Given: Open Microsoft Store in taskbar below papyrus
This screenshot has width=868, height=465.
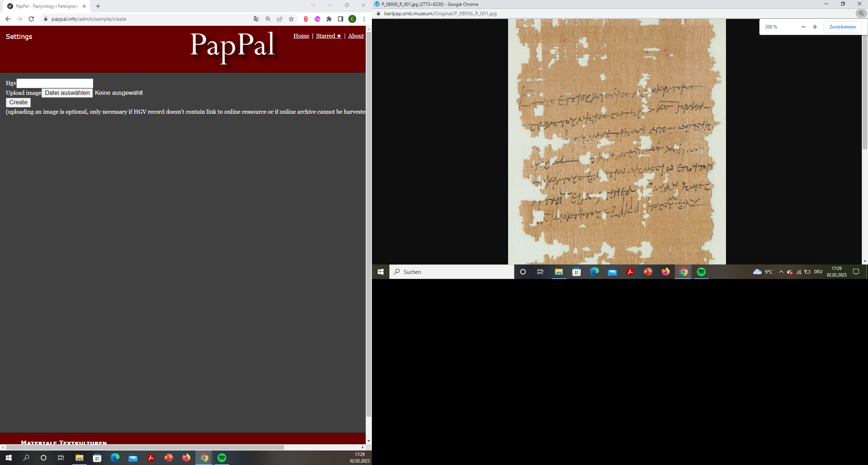Looking at the screenshot, I should (576, 272).
